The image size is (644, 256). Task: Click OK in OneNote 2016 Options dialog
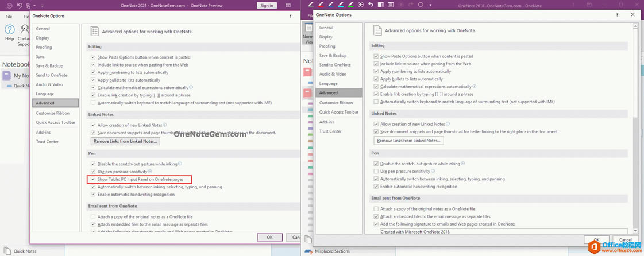(x=596, y=239)
